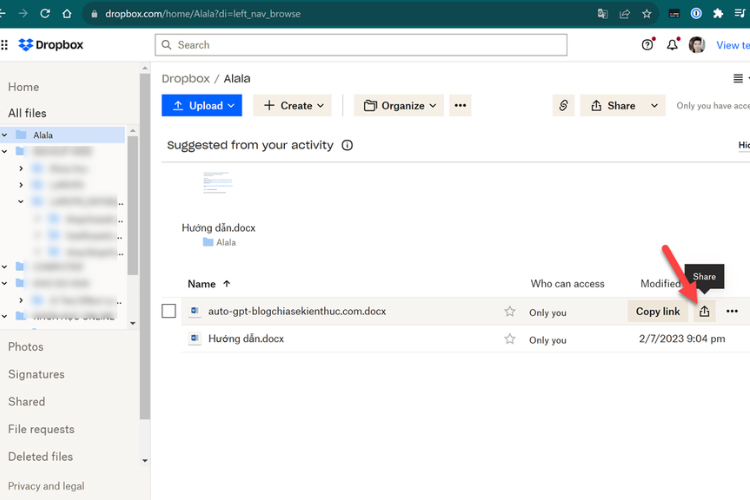The height and width of the screenshot is (500, 750).
Task: Open the toolbar more actions ellipsis button
Action: coord(460,105)
